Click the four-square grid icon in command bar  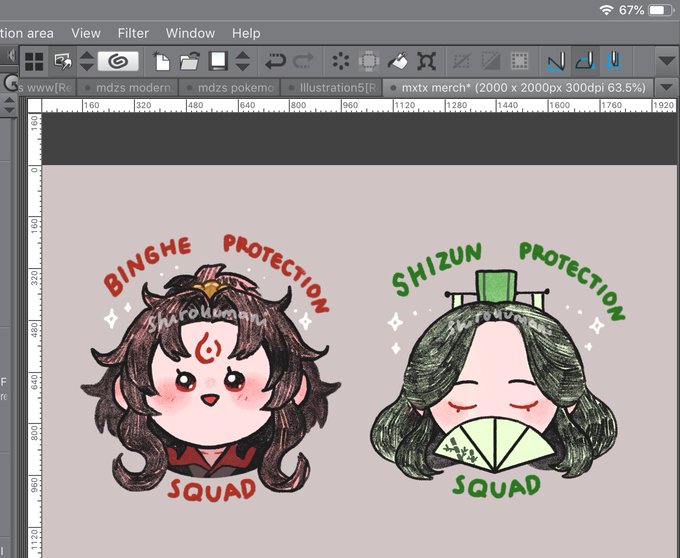coord(34,61)
